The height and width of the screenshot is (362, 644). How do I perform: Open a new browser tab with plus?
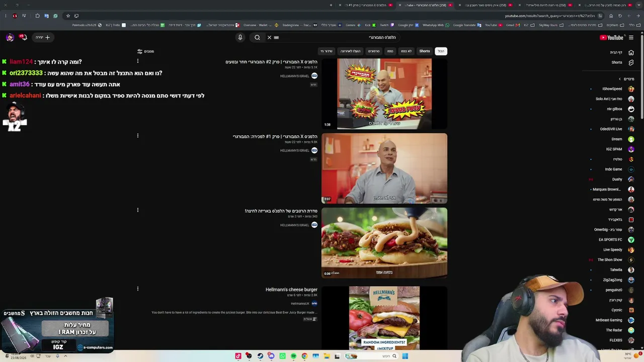point(331,5)
